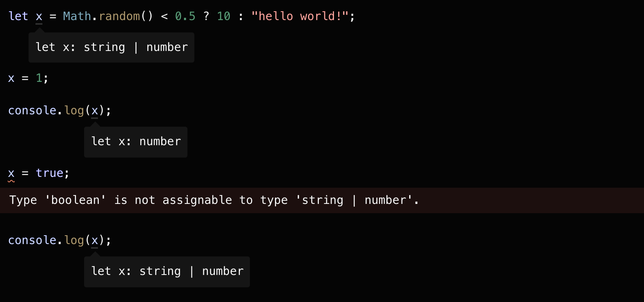
Task: Click the x argument above the 'let x: number' tooltip
Action: 95,110
